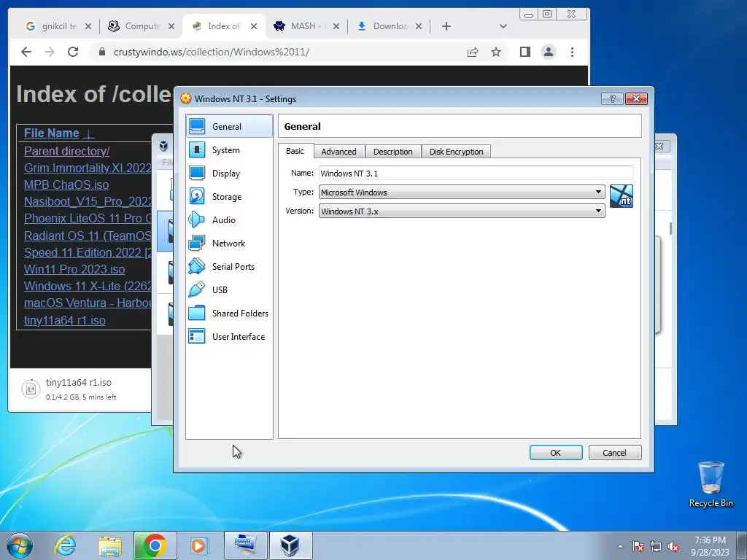This screenshot has height=560, width=747.
Task: Toggle Chrome side panel
Action: click(525, 52)
